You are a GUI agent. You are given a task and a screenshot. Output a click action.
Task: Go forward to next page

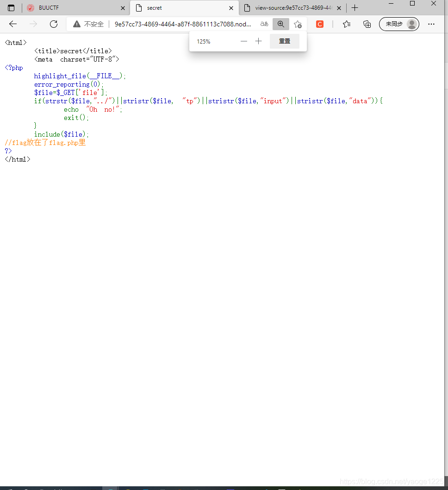[x=33, y=24]
